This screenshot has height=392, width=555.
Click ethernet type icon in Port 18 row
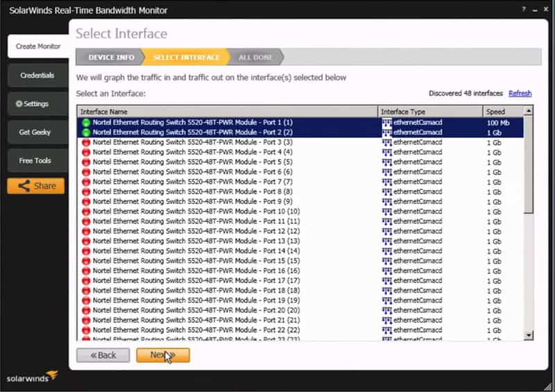[x=387, y=291]
